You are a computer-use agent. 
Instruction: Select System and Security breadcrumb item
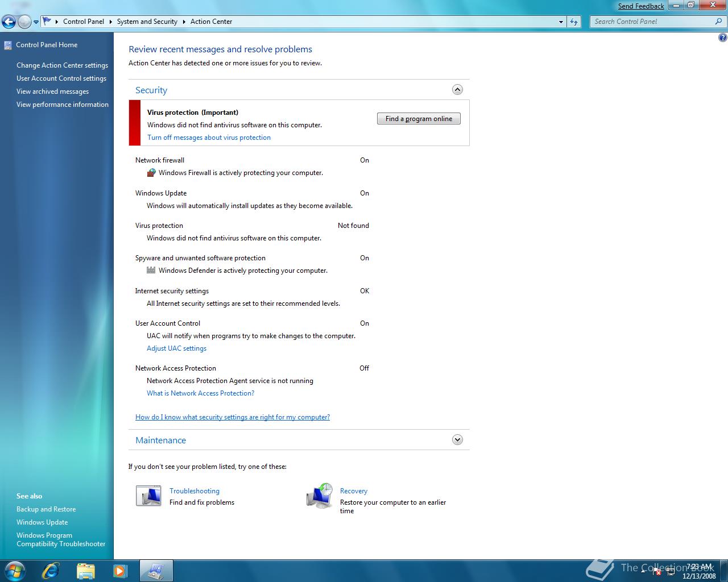point(147,22)
